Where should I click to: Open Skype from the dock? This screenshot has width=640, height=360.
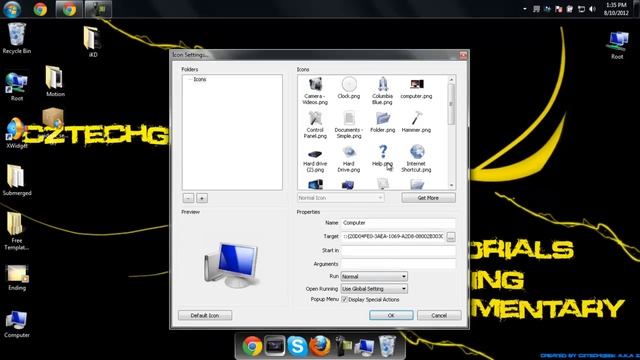pyautogui.click(x=297, y=347)
